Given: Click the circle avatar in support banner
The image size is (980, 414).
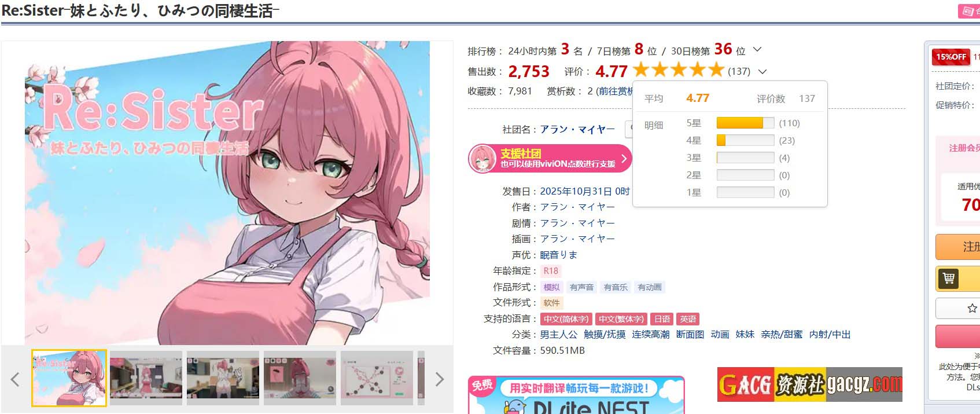Looking at the screenshot, I should tap(483, 159).
